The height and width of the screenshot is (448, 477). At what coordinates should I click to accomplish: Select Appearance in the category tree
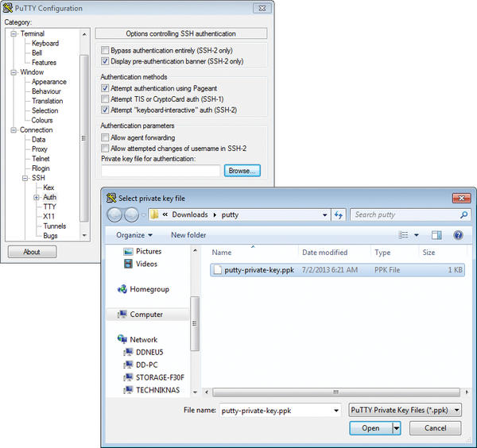(49, 82)
